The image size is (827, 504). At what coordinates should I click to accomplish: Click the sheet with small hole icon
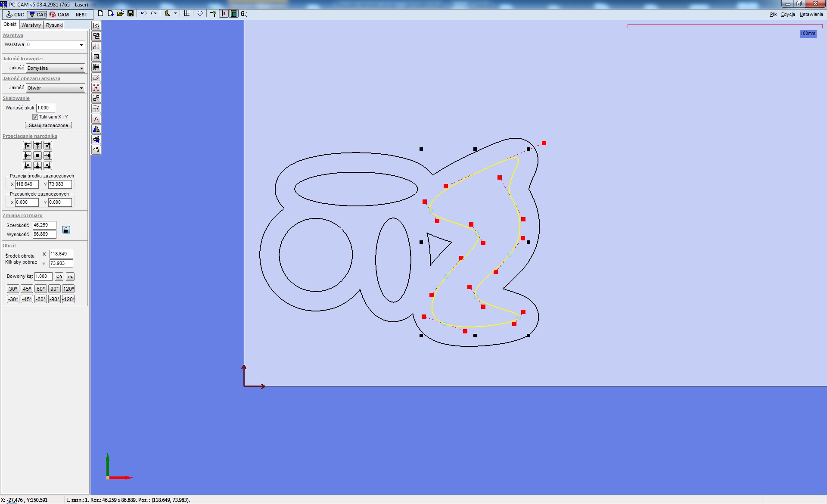[96, 57]
